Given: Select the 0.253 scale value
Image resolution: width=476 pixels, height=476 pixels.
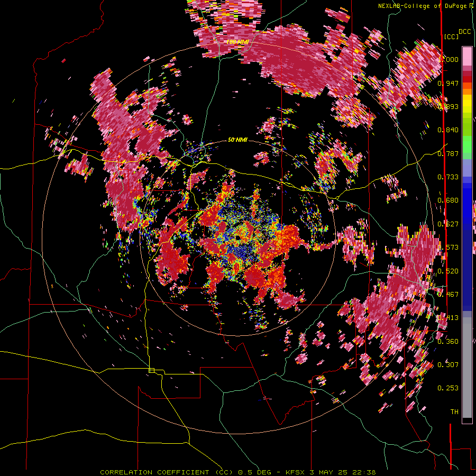Looking at the screenshot, I should click(448, 388).
